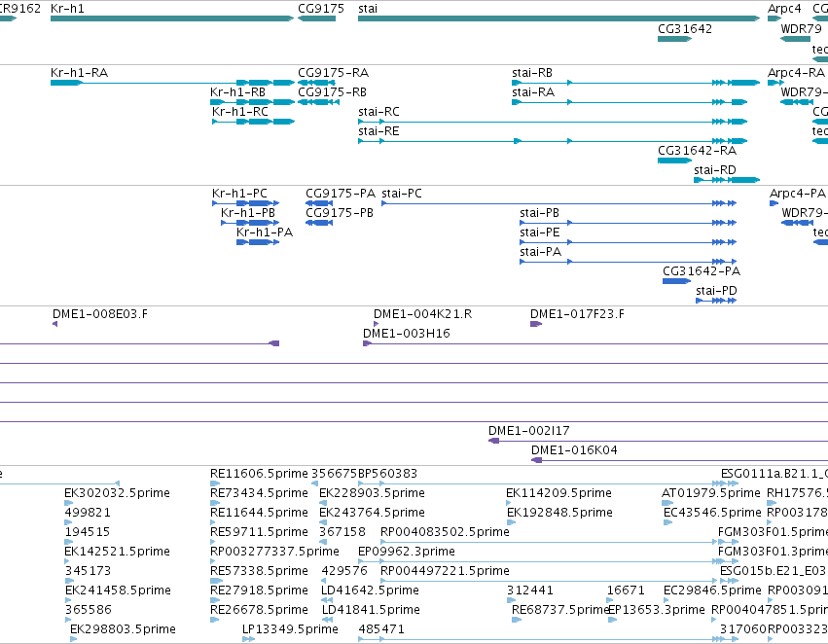828x644 pixels.
Task: Select protein Kr-h1-PC
Action: [x=245, y=203]
